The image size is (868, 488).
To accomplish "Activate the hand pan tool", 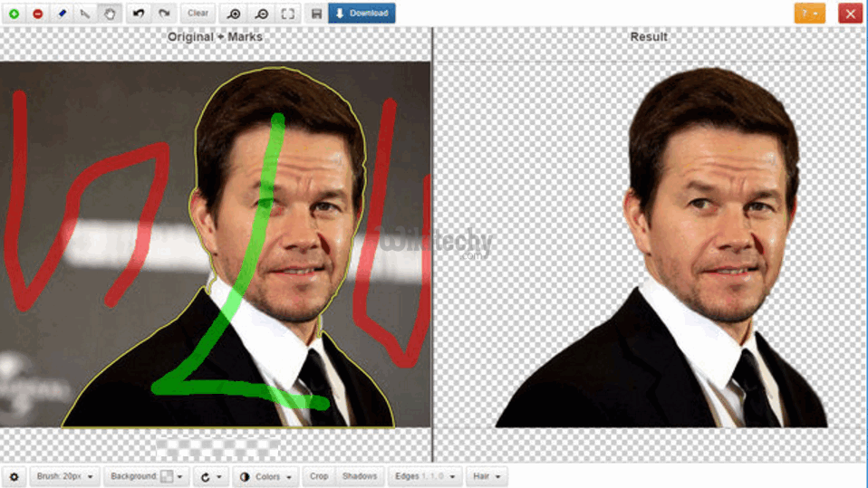I will 109,14.
